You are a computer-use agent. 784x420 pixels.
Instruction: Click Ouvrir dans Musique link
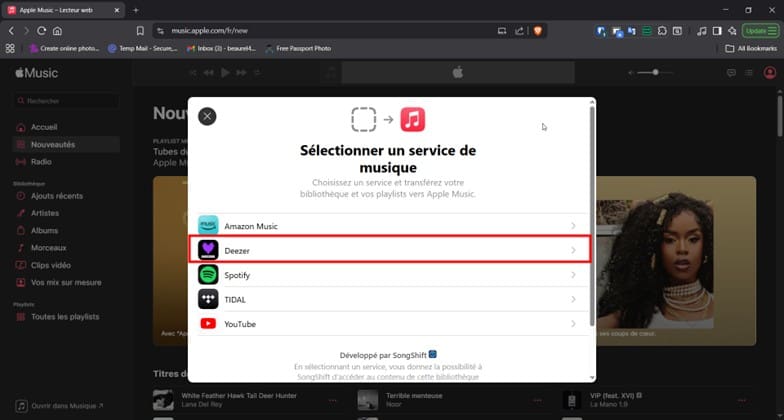(60, 406)
